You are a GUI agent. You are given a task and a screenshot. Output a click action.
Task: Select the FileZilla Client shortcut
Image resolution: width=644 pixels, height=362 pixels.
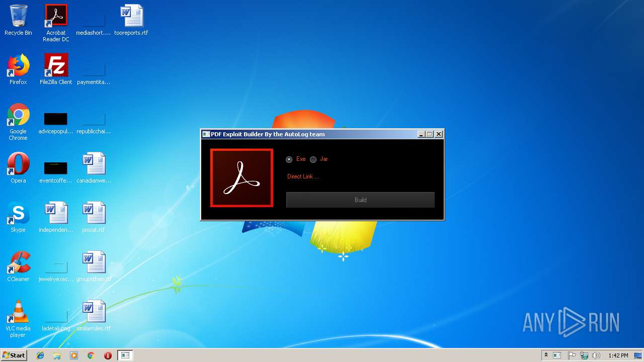tap(56, 69)
